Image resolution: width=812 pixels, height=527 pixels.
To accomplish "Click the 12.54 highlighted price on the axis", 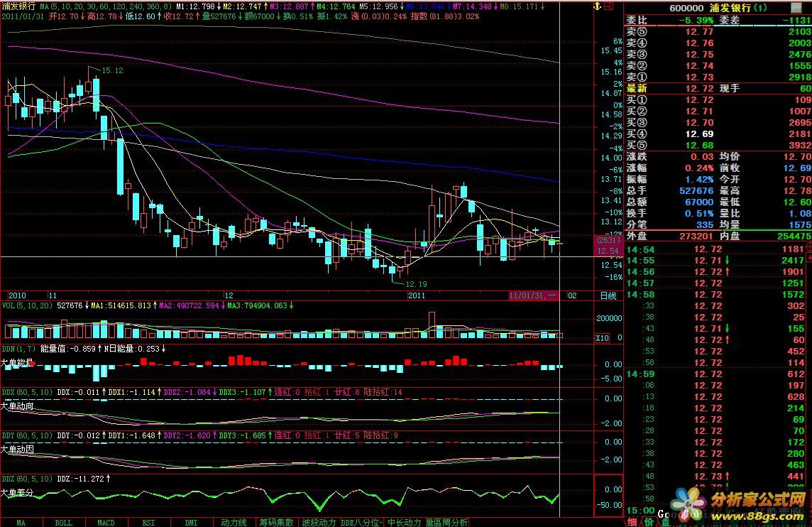I will click(x=608, y=251).
